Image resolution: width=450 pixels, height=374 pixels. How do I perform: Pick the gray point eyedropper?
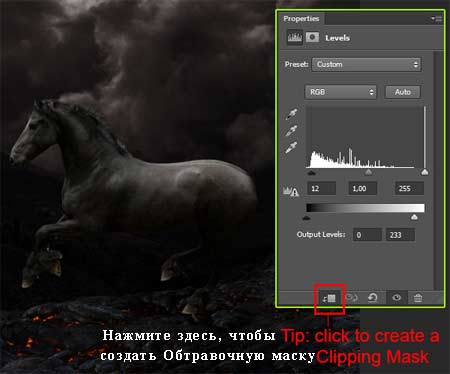click(x=291, y=131)
